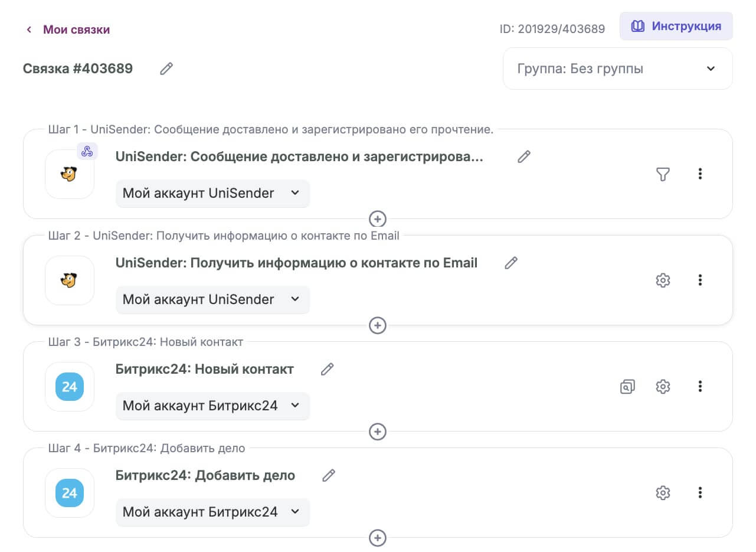Screen dimensions: 756x552
Task: Click the heading UniSender: Сообщение доставлено и зарегистрирова...
Action: [x=299, y=156]
